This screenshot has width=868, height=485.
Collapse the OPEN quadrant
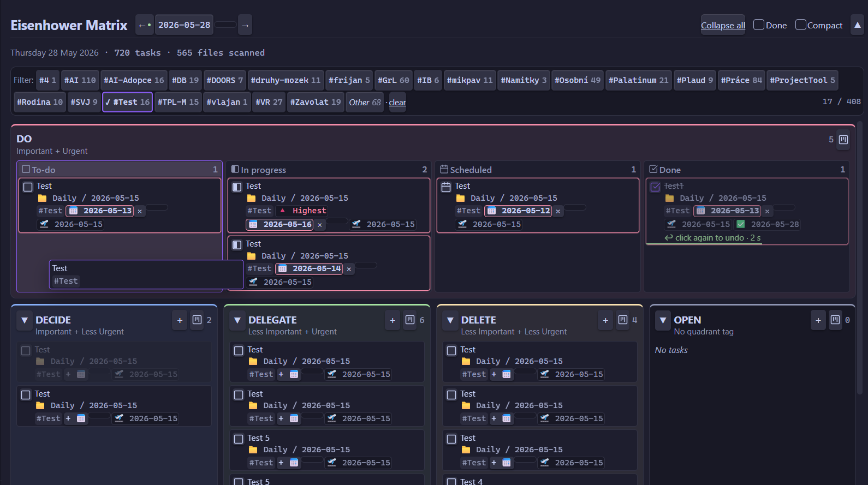click(663, 320)
